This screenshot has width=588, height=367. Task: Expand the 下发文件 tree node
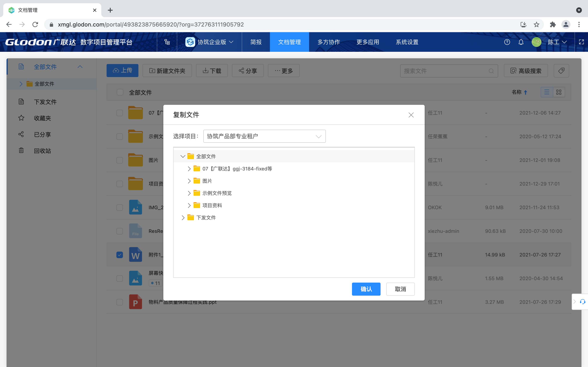pos(183,218)
